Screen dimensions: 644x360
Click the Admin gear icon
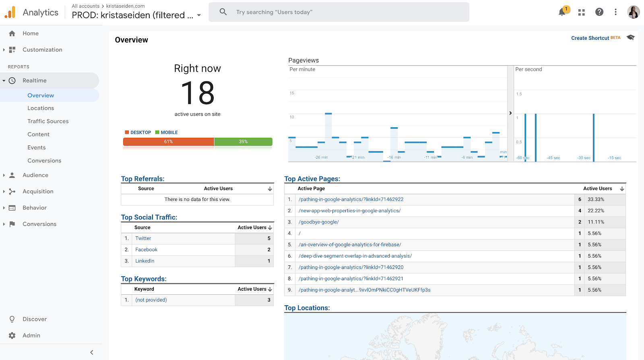[12, 335]
